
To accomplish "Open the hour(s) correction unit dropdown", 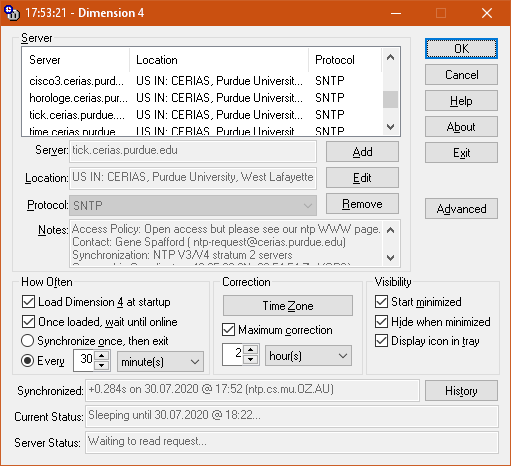I will point(308,356).
